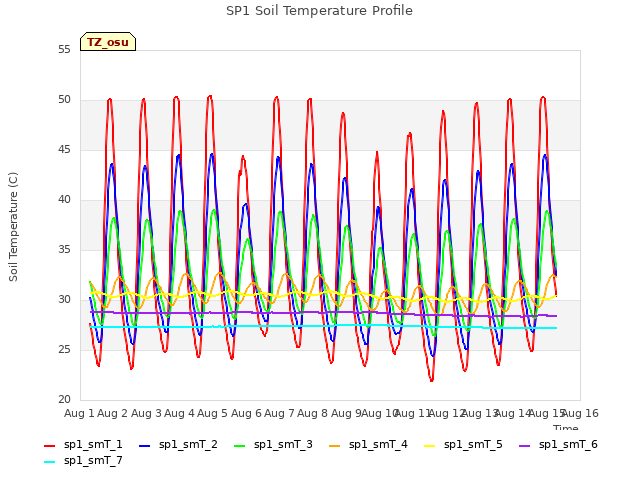
Task: Click the yellow sp1_smT_5 legend swatch
Action: pos(429,446)
